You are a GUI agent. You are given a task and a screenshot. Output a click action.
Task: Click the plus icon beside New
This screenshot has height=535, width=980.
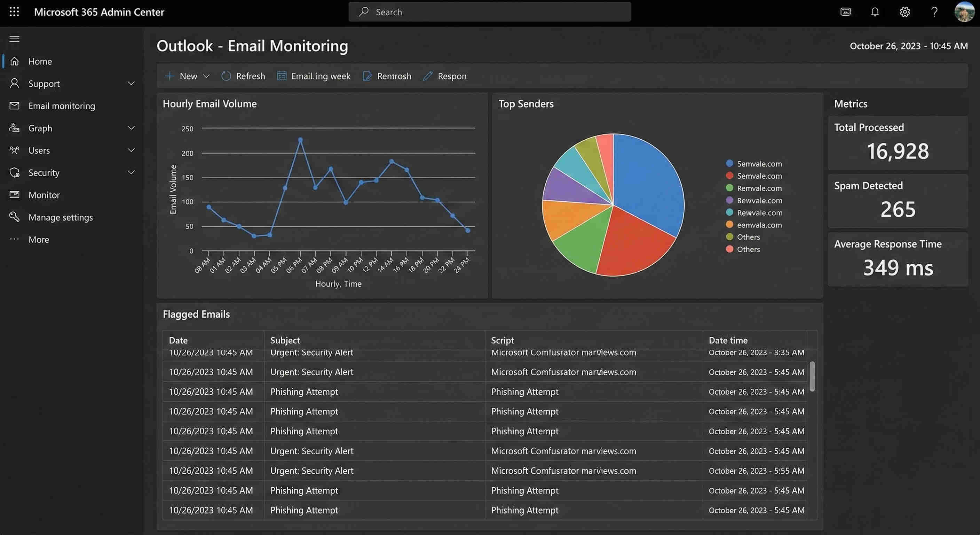pyautogui.click(x=169, y=76)
